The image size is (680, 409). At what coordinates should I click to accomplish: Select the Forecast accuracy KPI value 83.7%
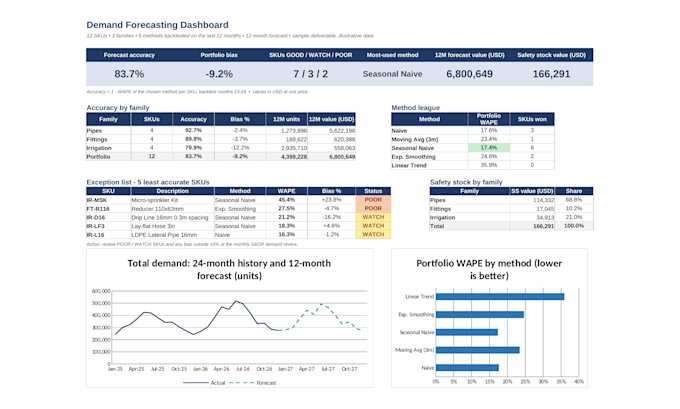pyautogui.click(x=129, y=74)
